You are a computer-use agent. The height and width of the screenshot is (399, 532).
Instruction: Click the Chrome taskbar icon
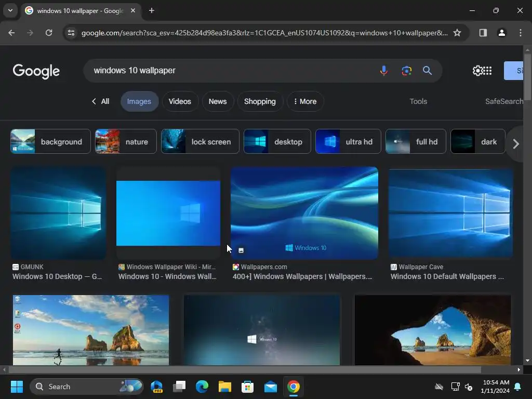tap(294, 387)
